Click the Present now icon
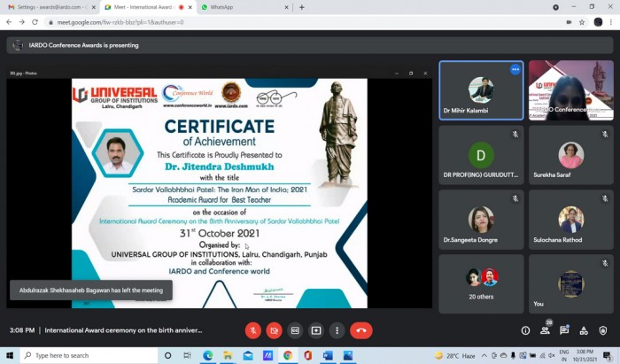The height and width of the screenshot is (364, 620). click(316, 330)
